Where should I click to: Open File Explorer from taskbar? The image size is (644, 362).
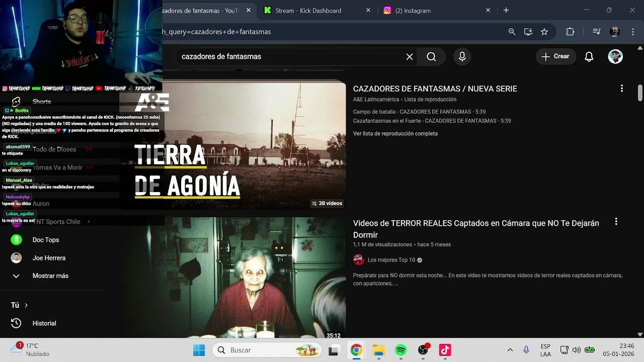[x=378, y=350]
